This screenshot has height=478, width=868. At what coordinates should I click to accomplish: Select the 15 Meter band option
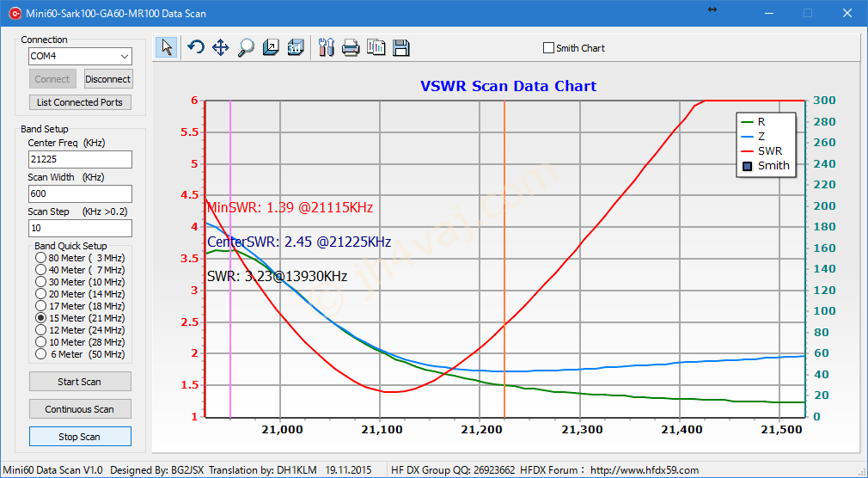pyautogui.click(x=80, y=318)
